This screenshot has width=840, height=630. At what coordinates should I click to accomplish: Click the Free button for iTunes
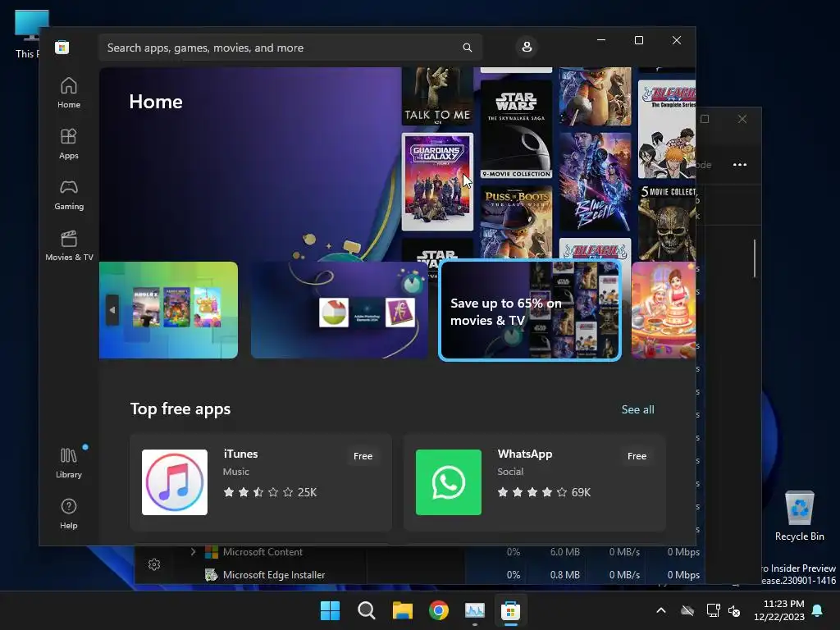coord(363,456)
